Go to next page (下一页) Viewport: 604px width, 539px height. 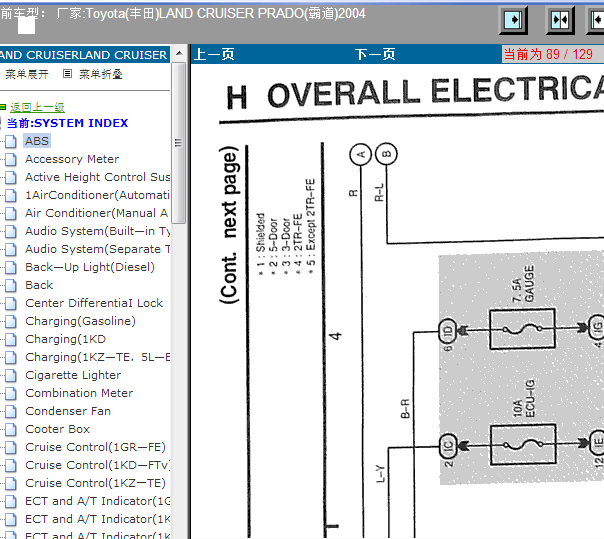375,54
